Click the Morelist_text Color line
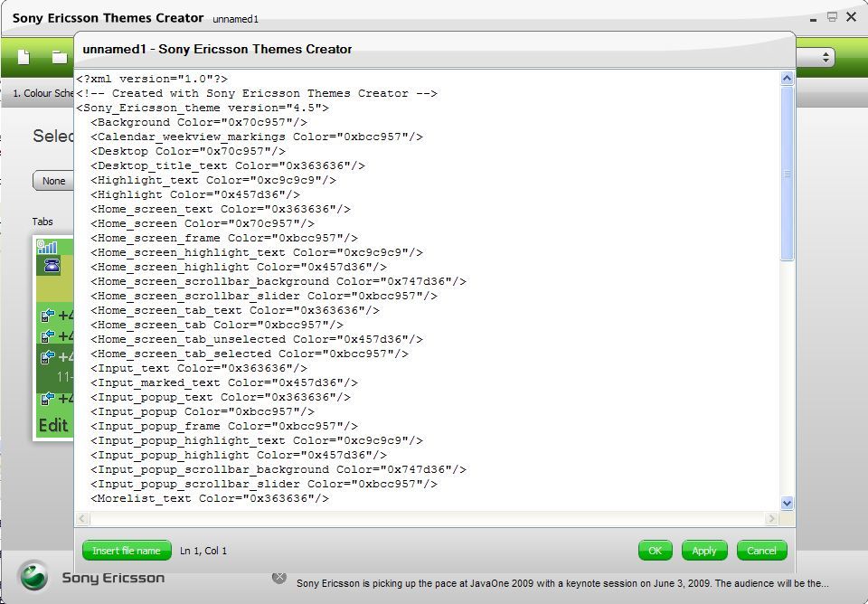The height and width of the screenshot is (604, 868). (210, 498)
